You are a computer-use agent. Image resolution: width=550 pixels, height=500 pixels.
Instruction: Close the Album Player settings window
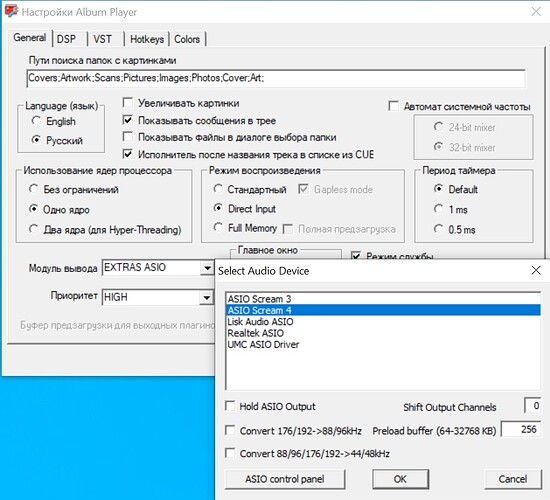[x=536, y=12]
